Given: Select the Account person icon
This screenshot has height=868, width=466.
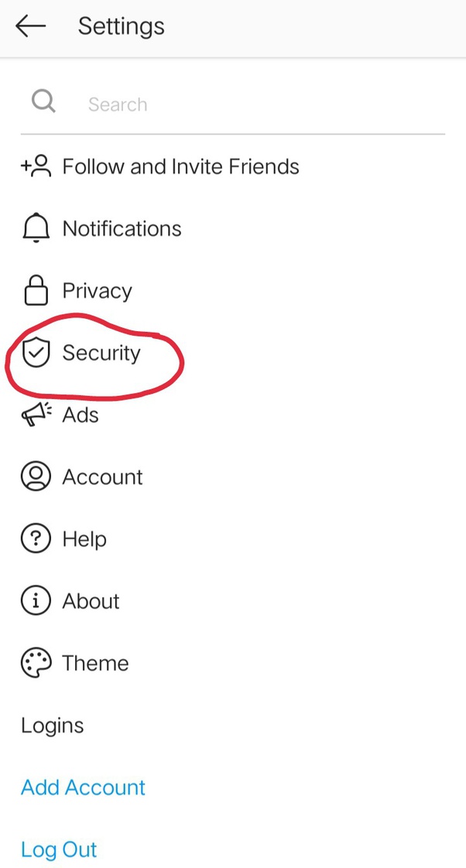Looking at the screenshot, I should 35,477.
